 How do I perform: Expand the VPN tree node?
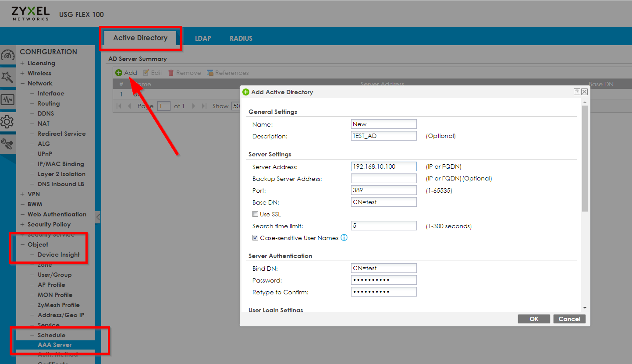coord(22,194)
